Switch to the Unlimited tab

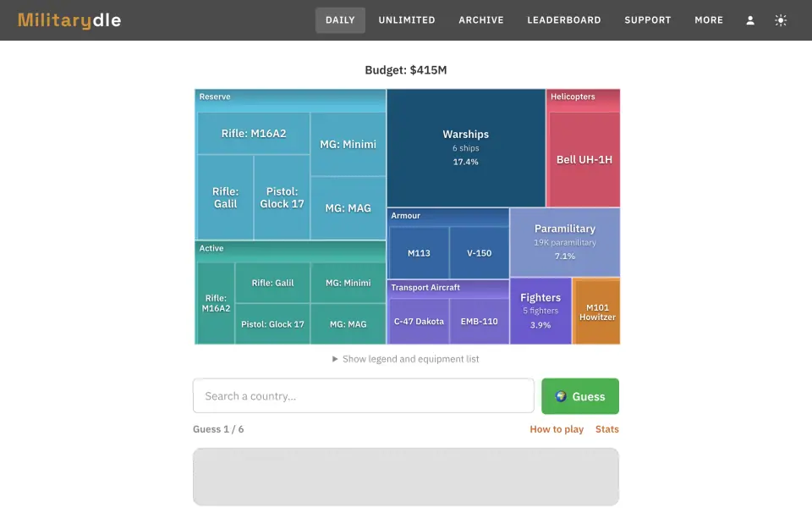pos(407,20)
